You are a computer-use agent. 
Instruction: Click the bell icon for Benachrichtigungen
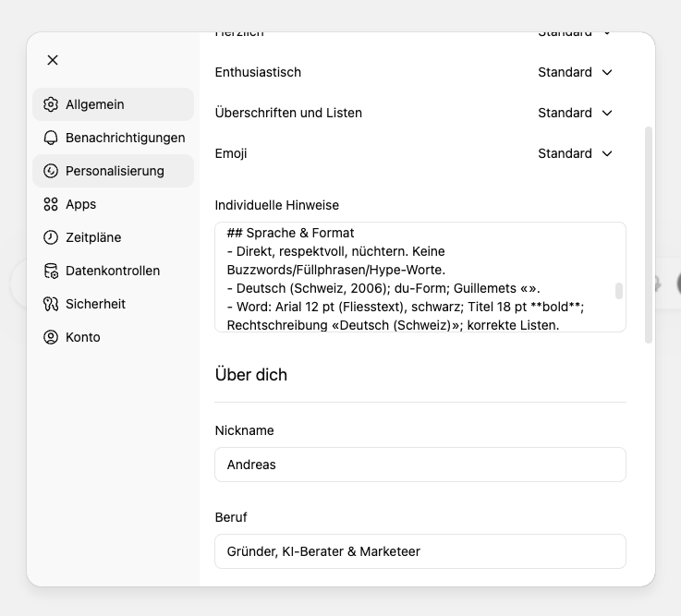point(51,138)
